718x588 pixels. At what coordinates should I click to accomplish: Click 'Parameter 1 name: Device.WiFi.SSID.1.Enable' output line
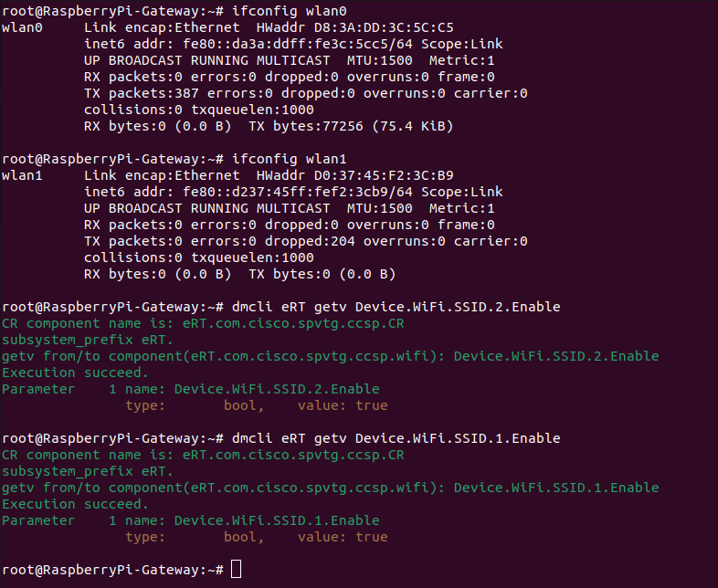coord(190,520)
